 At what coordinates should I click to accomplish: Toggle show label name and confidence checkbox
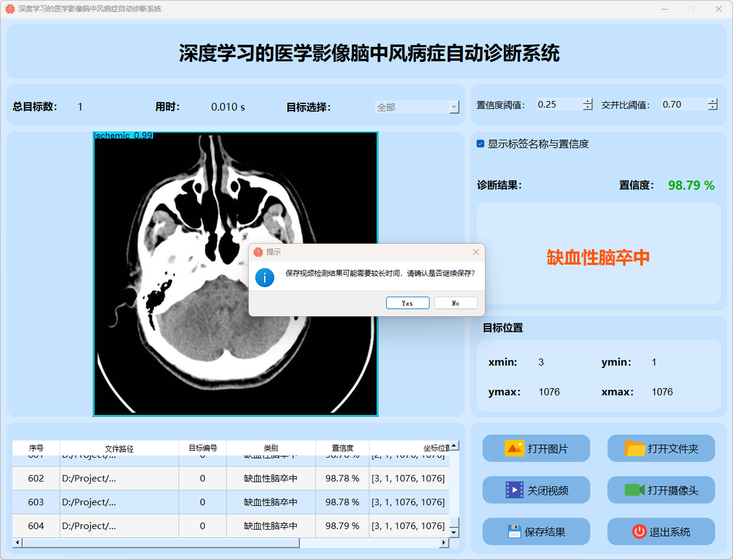[481, 144]
